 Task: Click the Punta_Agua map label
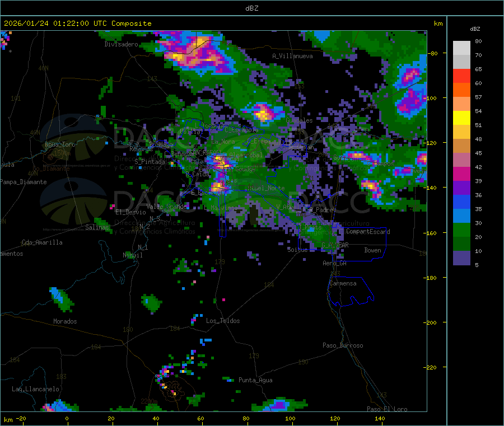click(255, 380)
